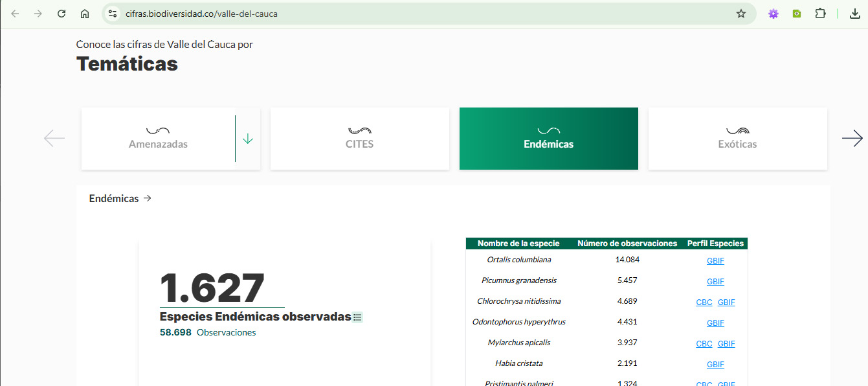Open the purple gear extension
This screenshot has width=868, height=386.
click(773, 14)
